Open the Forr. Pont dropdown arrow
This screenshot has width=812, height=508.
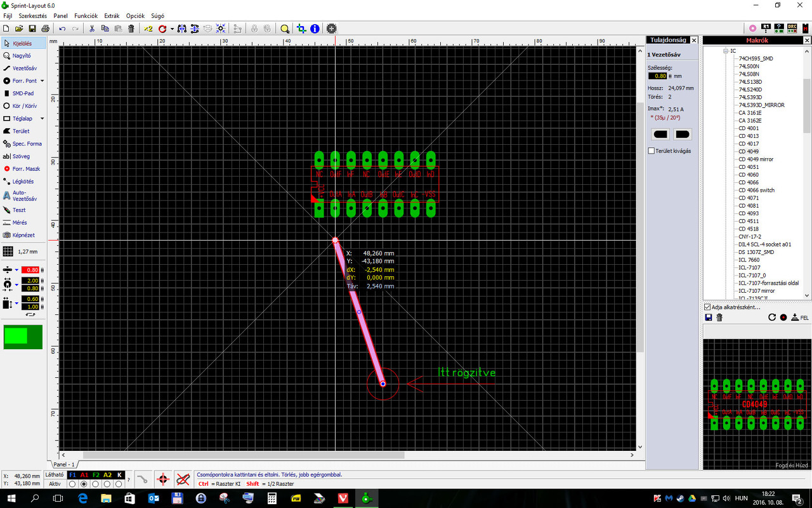pos(43,81)
